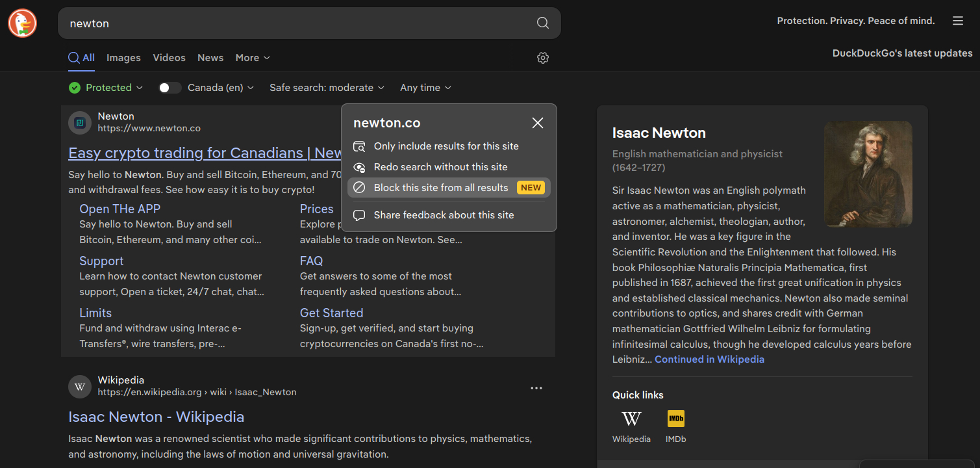The image size is (980, 468).
Task: Click Continued in Wikipedia link
Action: (709, 359)
